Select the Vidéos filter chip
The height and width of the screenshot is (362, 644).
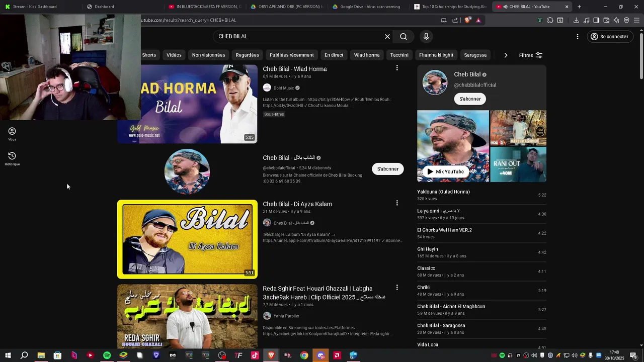(174, 55)
